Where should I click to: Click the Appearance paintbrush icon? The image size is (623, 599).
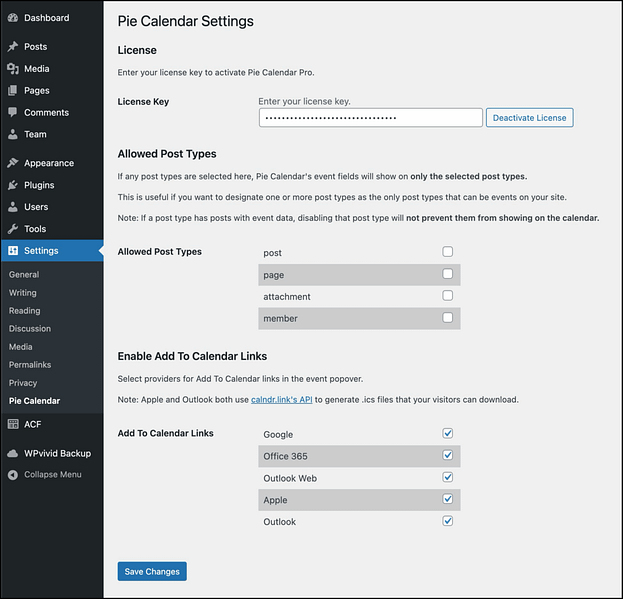coord(12,163)
